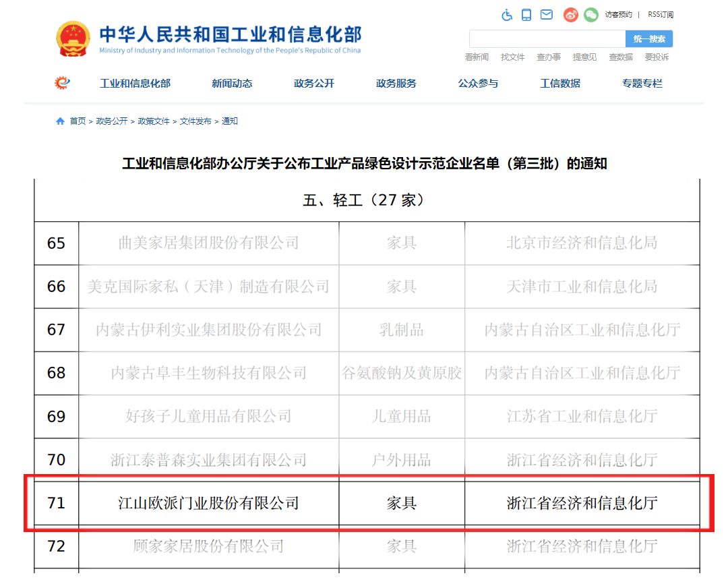Screen dimensions: 728x586
Task: Click the 天津市工业和信息化局 cell
Action: coord(582,287)
